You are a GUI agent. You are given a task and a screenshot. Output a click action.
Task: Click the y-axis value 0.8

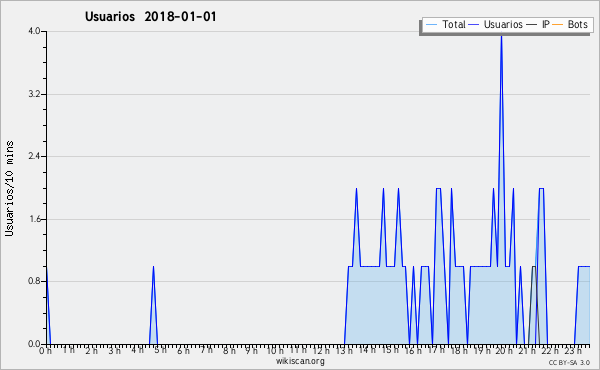(x=34, y=281)
